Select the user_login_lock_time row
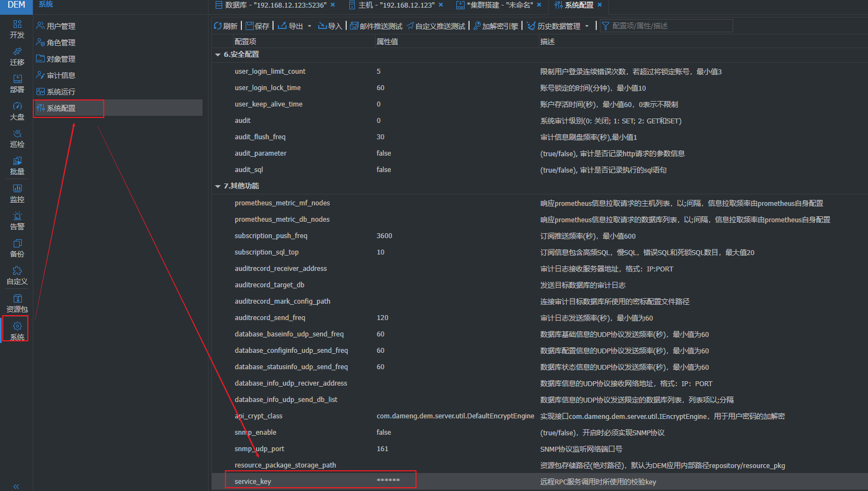 coord(539,88)
